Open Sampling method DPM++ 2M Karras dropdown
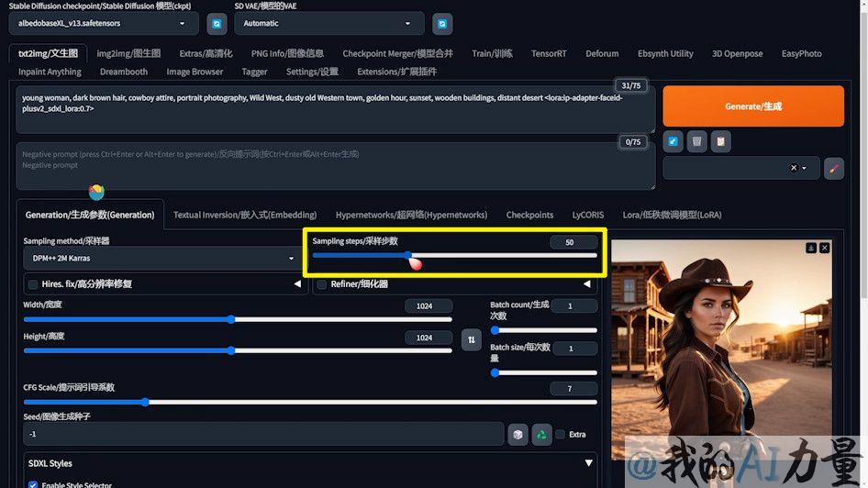 coord(164,259)
